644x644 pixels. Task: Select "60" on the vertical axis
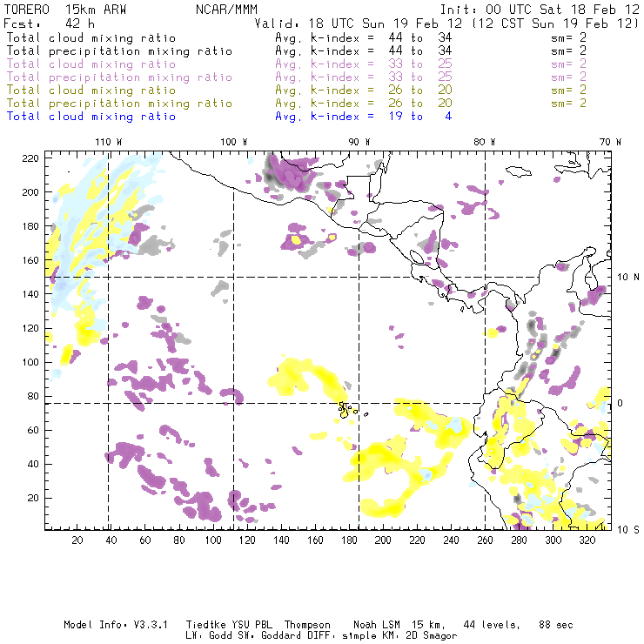(33, 431)
